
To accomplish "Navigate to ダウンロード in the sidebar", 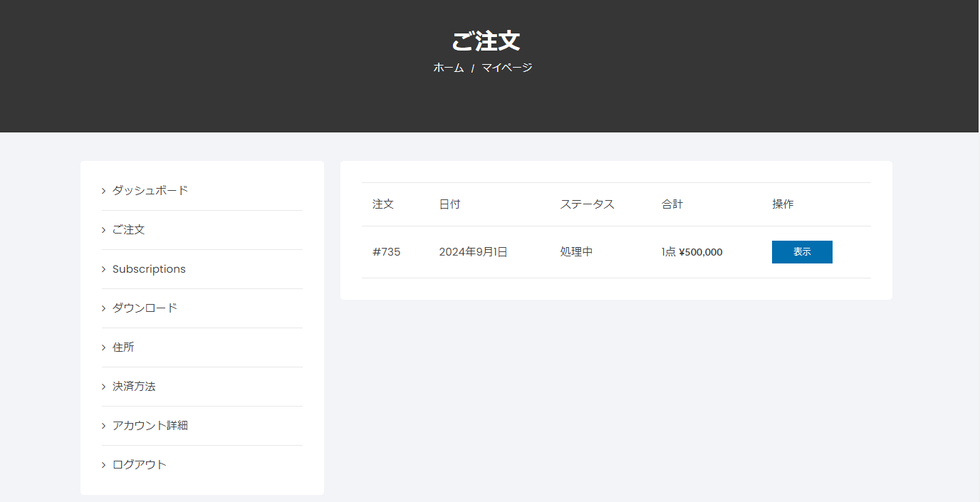I will point(145,308).
